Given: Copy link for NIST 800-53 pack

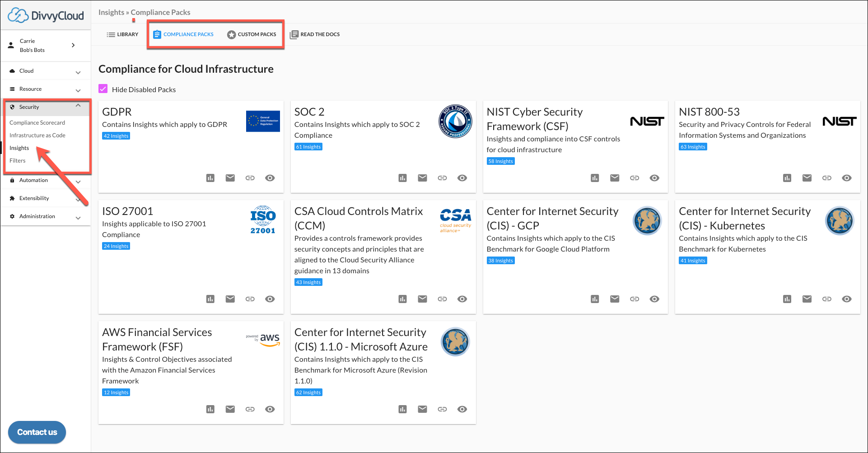Looking at the screenshot, I should tap(827, 178).
